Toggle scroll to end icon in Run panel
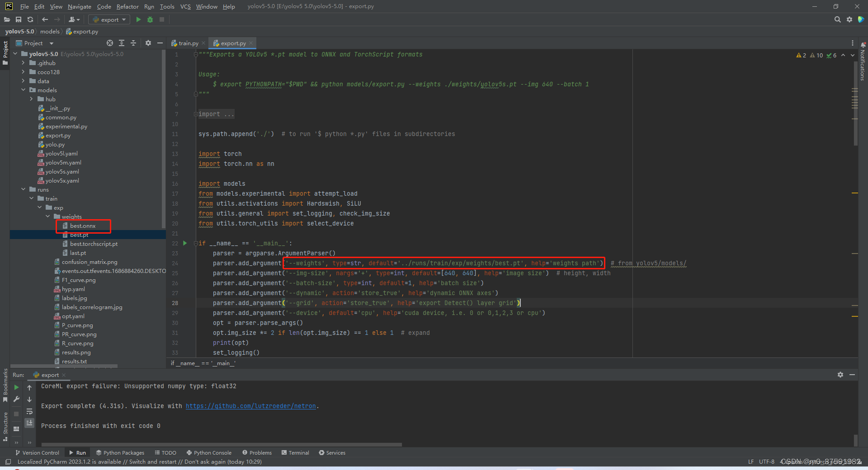868x470 pixels. (29, 423)
